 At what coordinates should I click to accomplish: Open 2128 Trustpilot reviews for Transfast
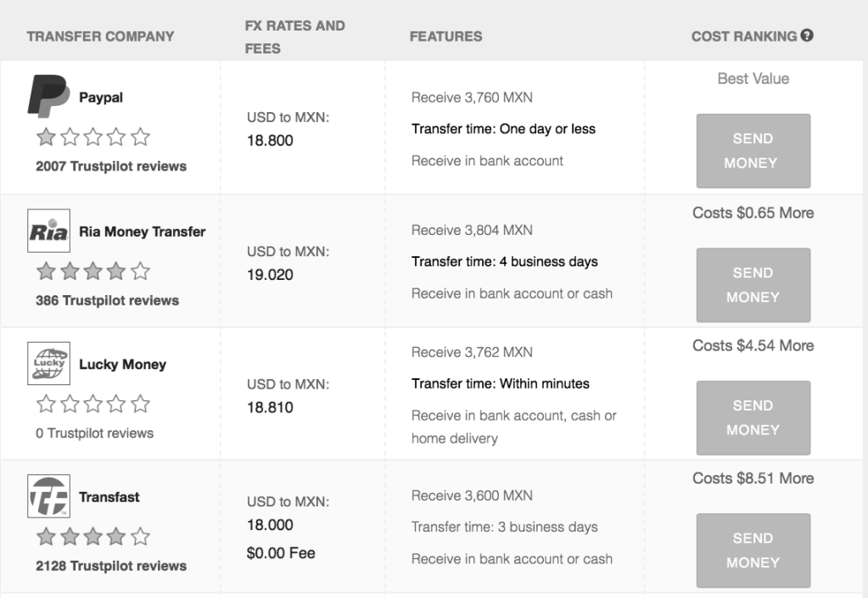[110, 566]
